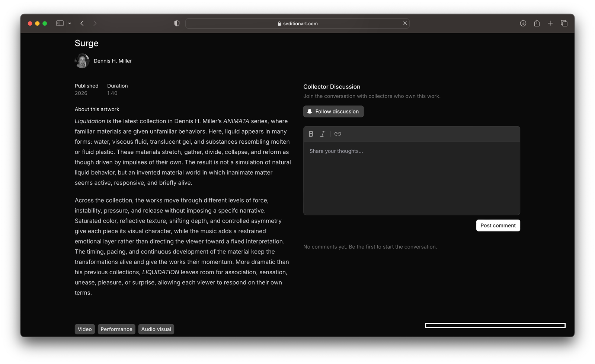Screen dimensions: 595x364
Task: Open the privacy shield report icon
Action: pos(177,23)
